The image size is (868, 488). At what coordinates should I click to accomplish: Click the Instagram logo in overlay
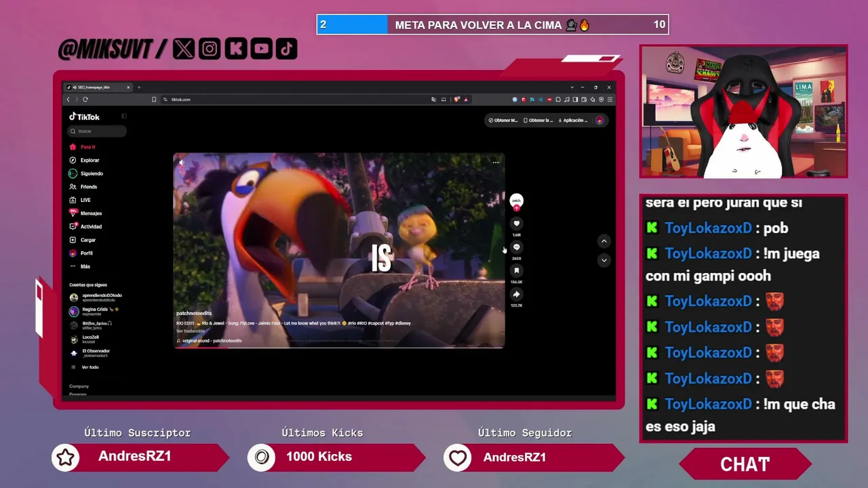210,49
